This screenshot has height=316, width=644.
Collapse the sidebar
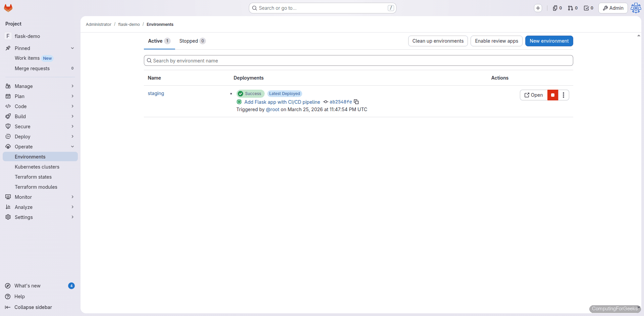click(33, 307)
